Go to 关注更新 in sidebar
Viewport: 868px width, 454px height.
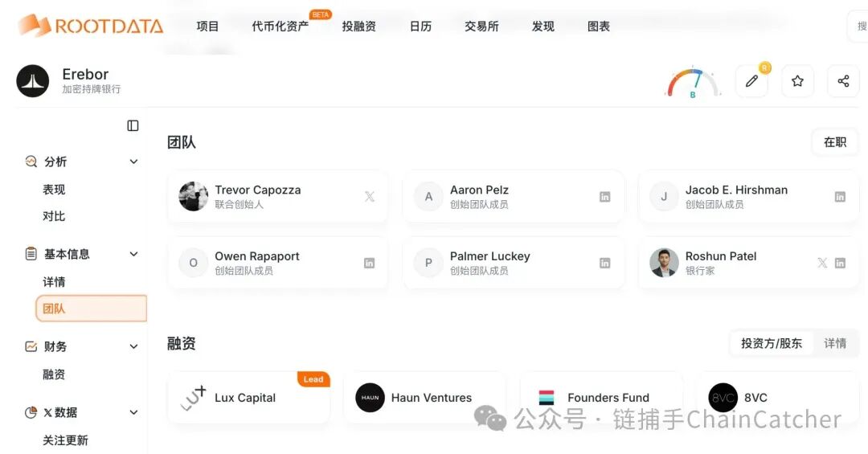(x=65, y=440)
